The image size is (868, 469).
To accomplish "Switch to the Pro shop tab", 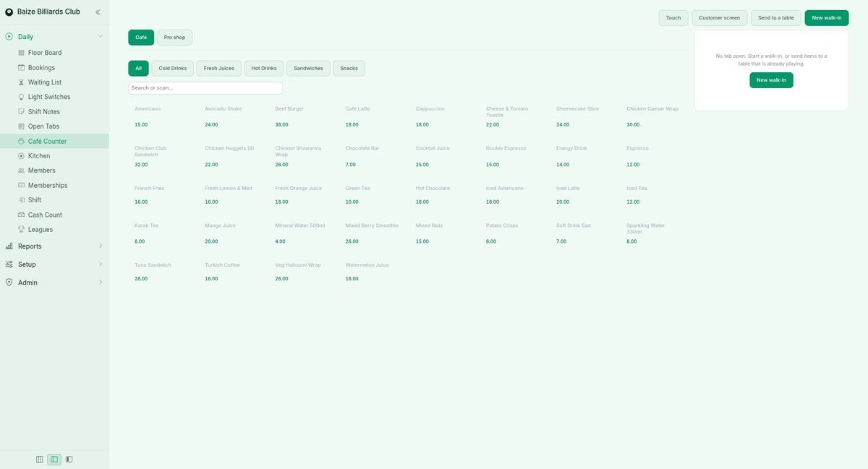I will (174, 38).
